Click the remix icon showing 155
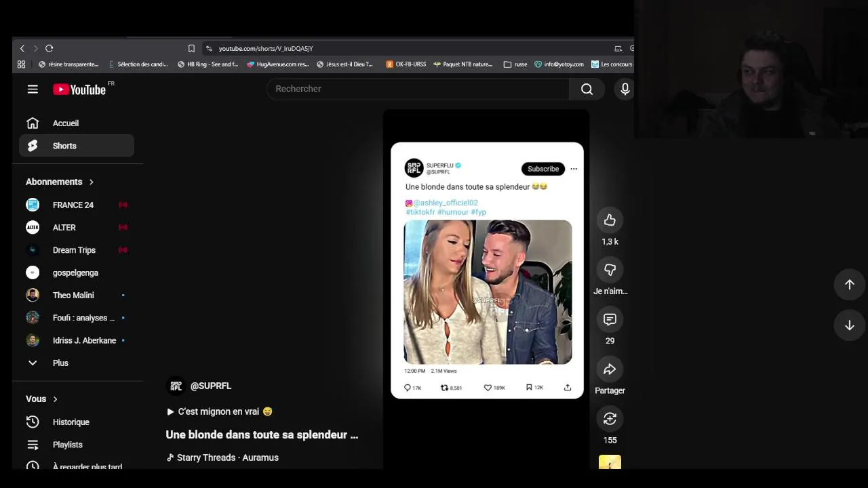 (x=610, y=419)
